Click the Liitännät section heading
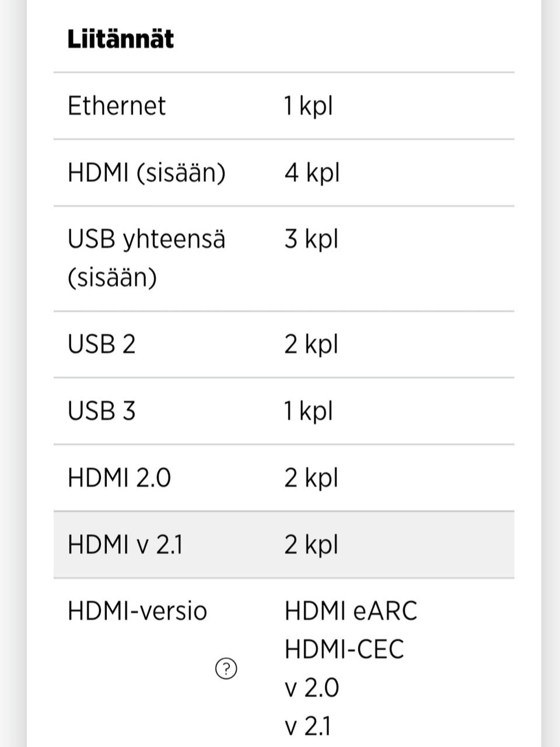This screenshot has width=560, height=747. (120, 39)
